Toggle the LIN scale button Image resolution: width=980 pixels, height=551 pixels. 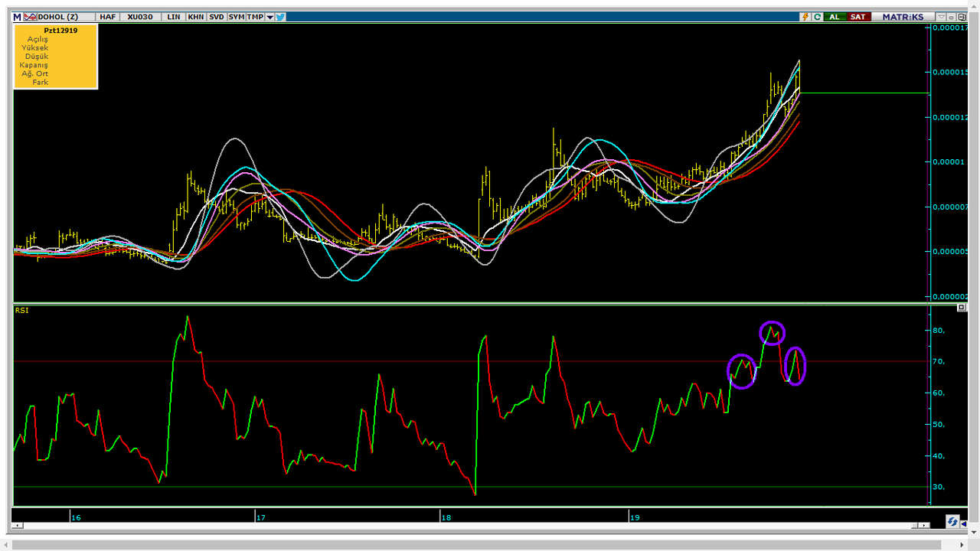tap(174, 17)
